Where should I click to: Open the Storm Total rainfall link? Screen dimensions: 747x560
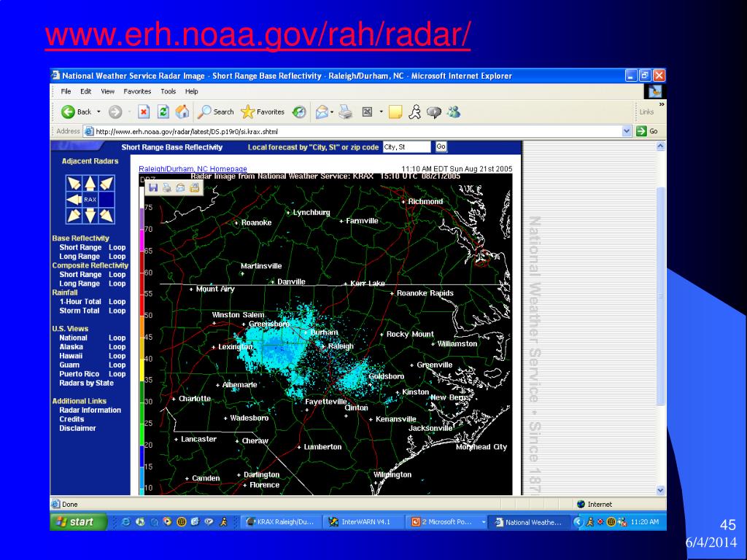[x=80, y=311]
